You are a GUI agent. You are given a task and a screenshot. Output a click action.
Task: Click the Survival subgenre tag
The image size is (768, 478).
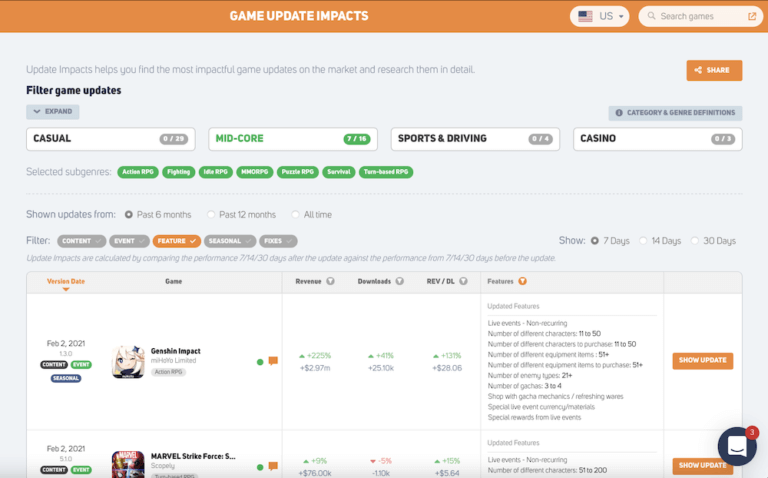[x=338, y=172]
